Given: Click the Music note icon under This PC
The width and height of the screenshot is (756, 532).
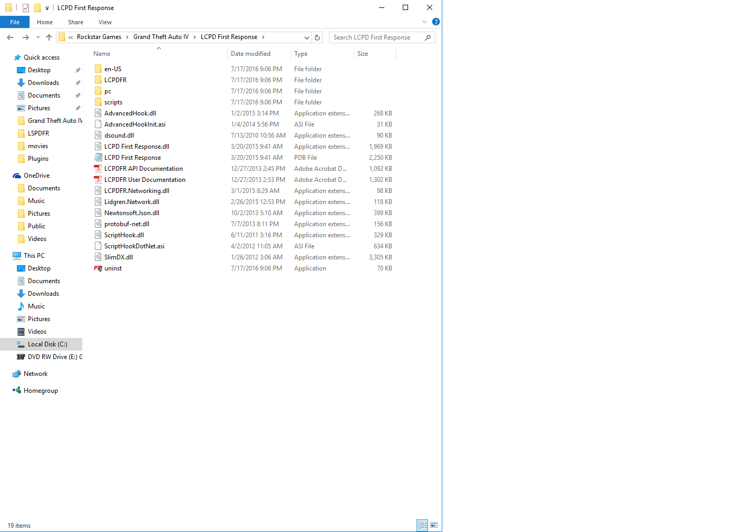Looking at the screenshot, I should point(21,306).
